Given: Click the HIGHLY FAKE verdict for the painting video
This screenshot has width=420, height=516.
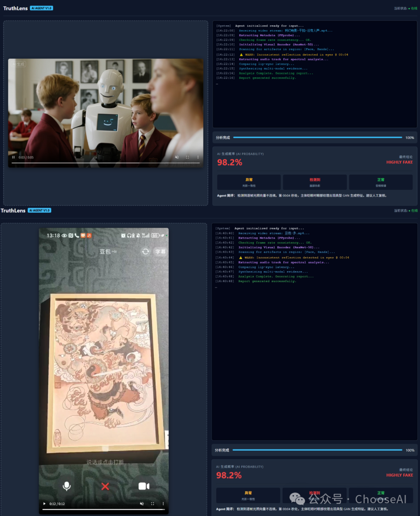Looking at the screenshot, I should coord(399,475).
